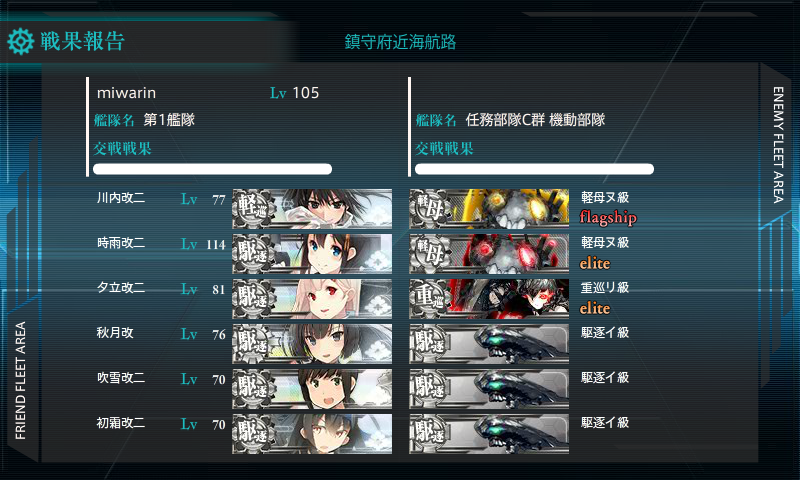
Task: Click the red flagship label
Action: (608, 218)
